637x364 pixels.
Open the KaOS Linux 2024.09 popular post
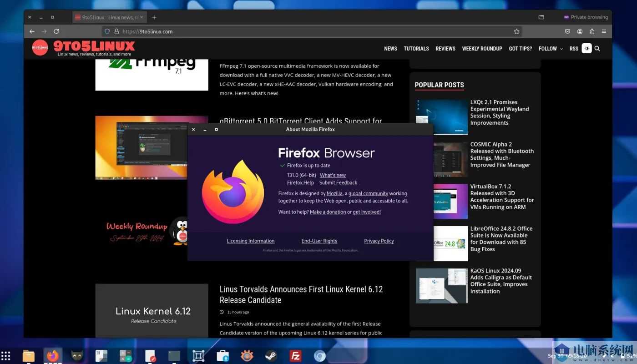click(x=501, y=281)
